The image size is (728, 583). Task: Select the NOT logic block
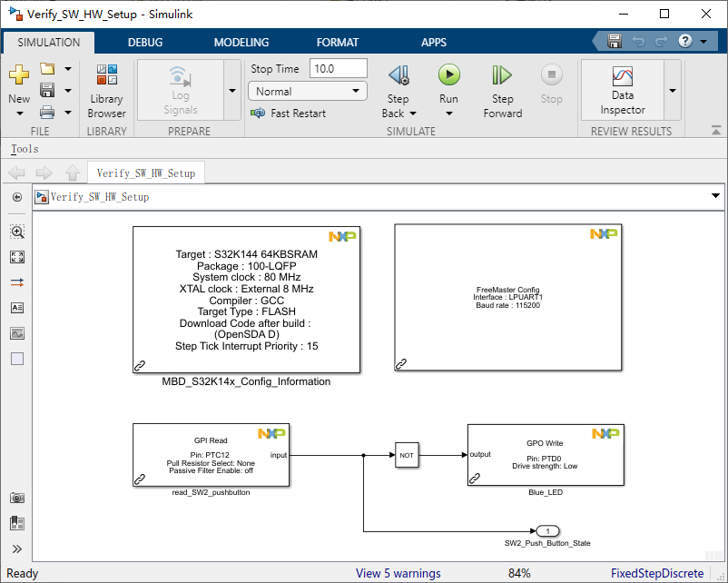407,455
